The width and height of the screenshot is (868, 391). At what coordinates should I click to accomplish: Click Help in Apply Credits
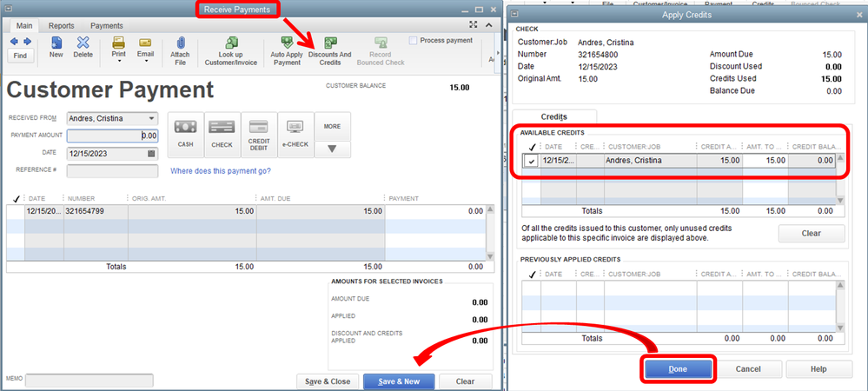(818, 369)
